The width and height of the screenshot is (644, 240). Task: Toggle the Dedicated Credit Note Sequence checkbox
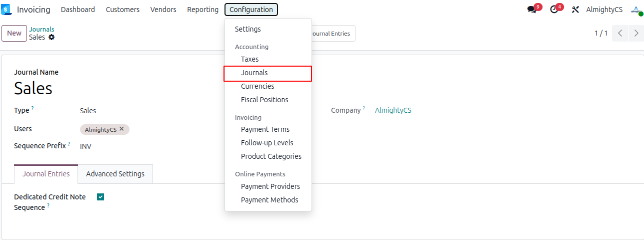pos(100,197)
